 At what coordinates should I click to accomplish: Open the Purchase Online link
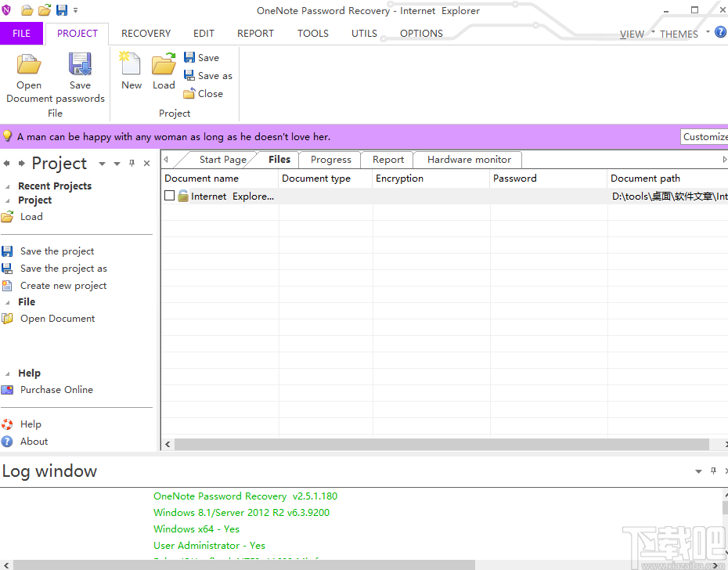(56, 389)
